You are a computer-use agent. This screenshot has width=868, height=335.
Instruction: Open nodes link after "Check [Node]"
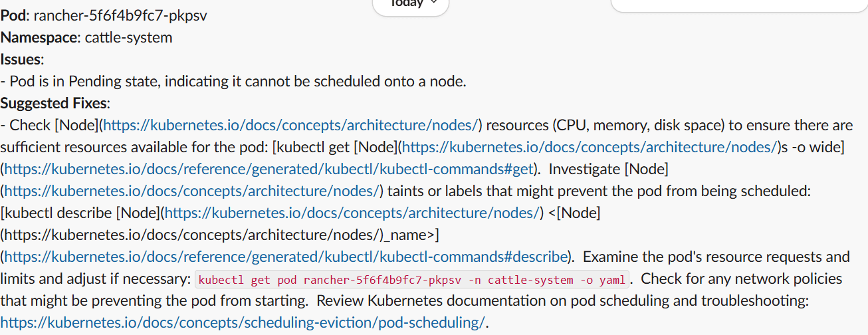(x=290, y=125)
